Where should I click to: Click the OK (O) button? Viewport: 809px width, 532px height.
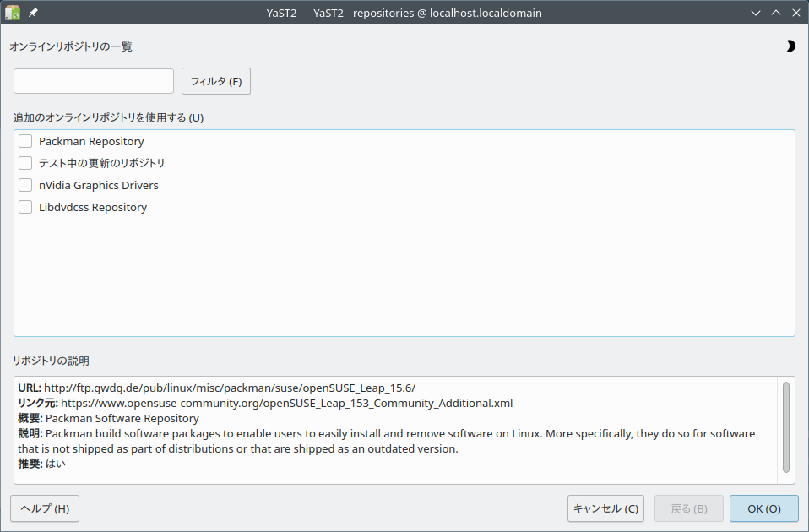pos(764,508)
